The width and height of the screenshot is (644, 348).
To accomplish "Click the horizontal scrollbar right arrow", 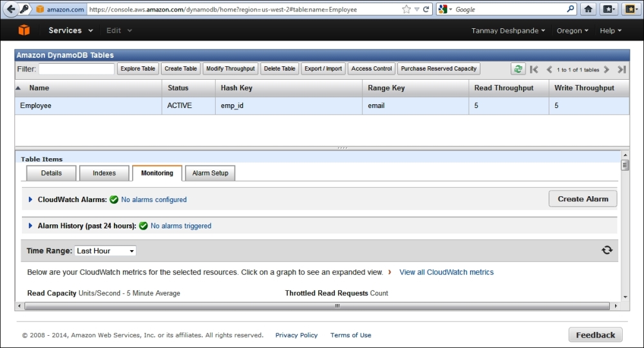I will 616,306.
